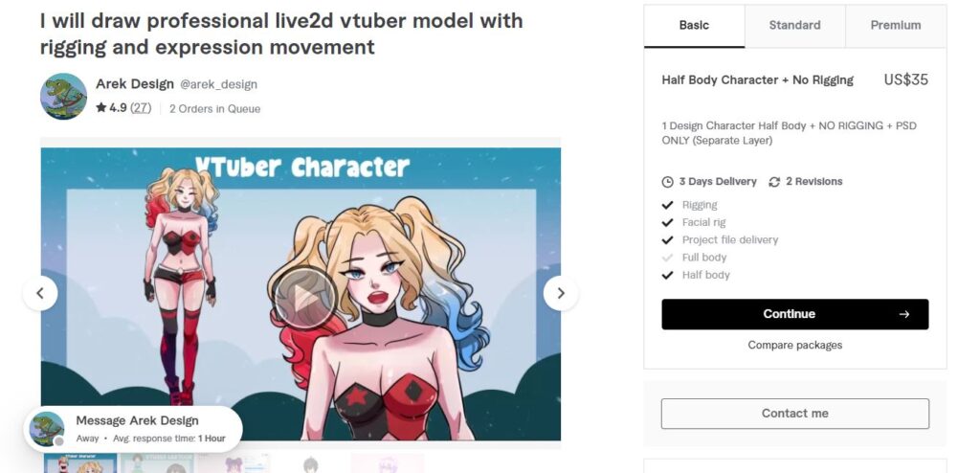Open the Compare packages link

click(x=795, y=345)
